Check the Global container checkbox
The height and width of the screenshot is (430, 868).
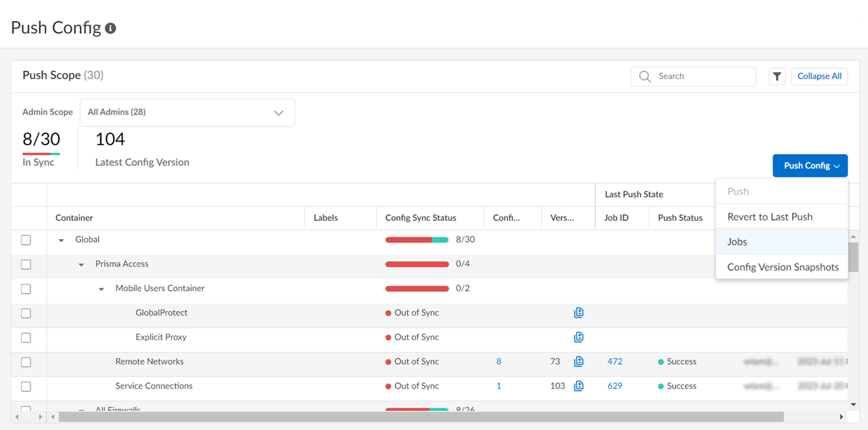(x=26, y=240)
